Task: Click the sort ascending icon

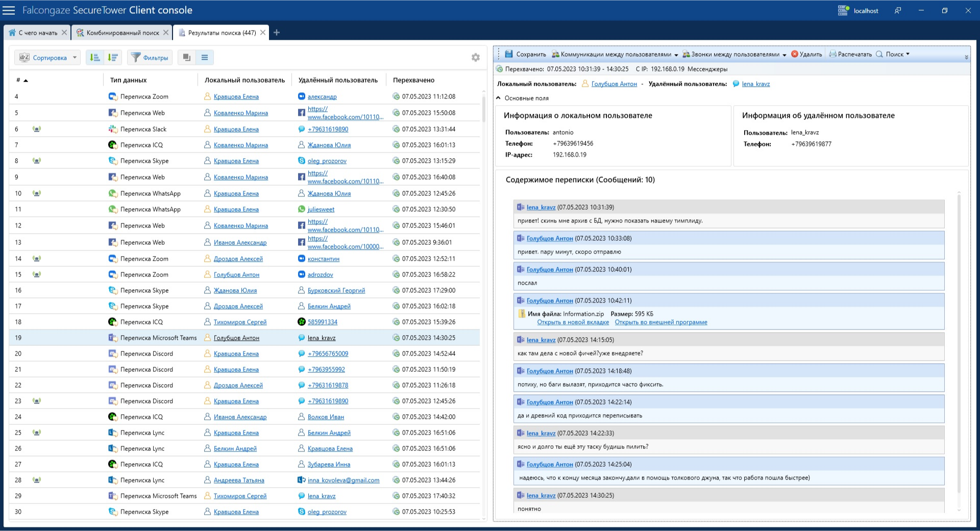Action: point(94,58)
